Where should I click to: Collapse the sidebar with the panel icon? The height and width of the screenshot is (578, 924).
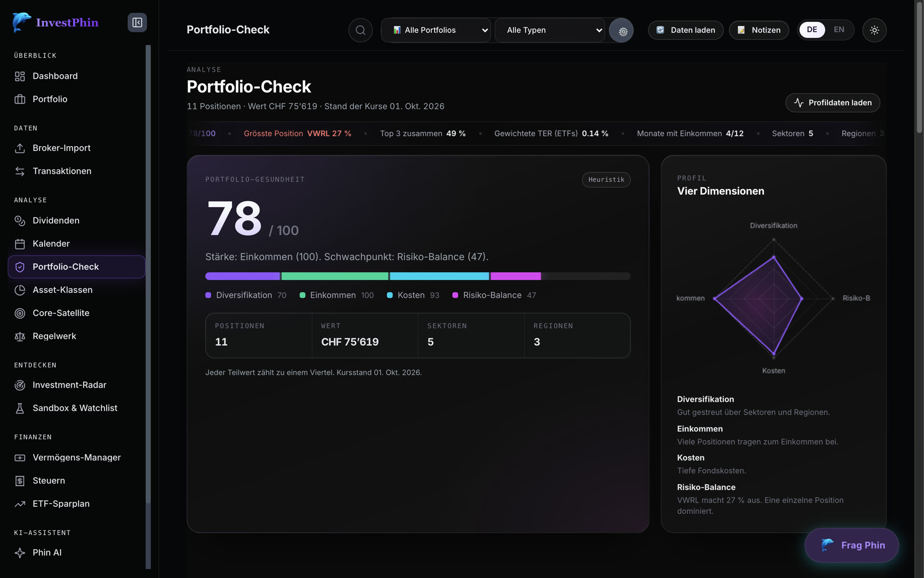137,23
